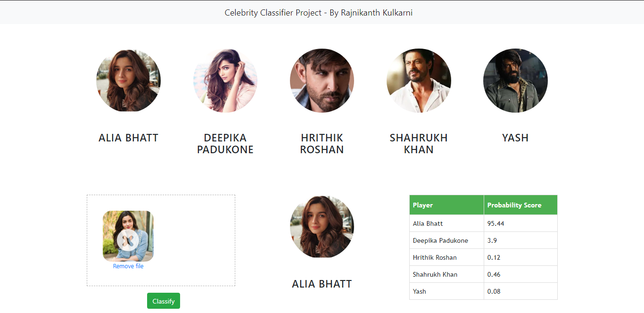Click the Probability Score column header
Screen dimensions: 644x313
(x=516, y=205)
